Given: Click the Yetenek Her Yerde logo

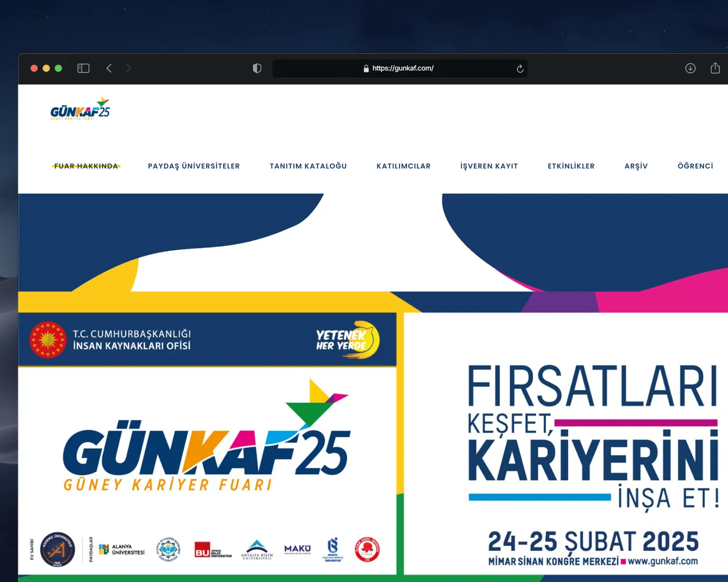Looking at the screenshot, I should click(348, 340).
